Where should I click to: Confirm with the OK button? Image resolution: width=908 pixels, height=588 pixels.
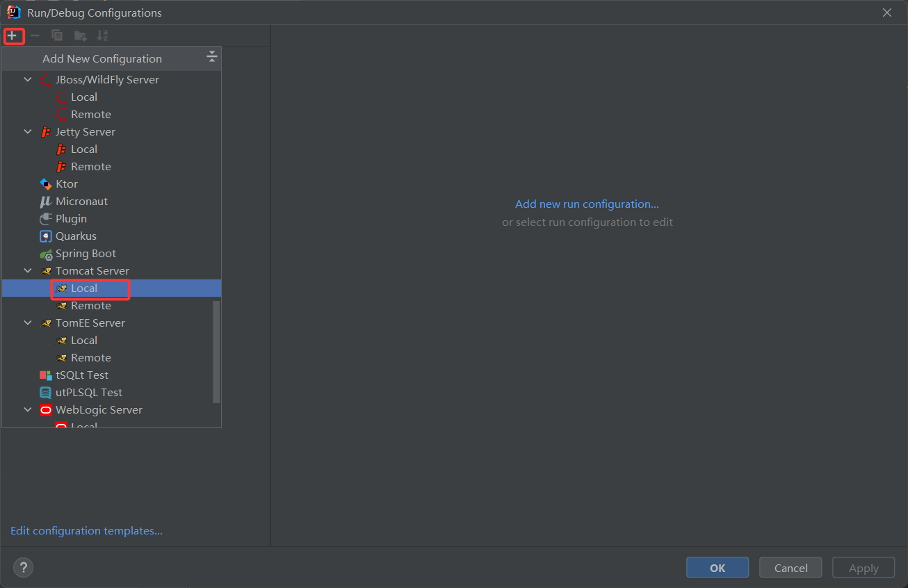click(x=718, y=568)
